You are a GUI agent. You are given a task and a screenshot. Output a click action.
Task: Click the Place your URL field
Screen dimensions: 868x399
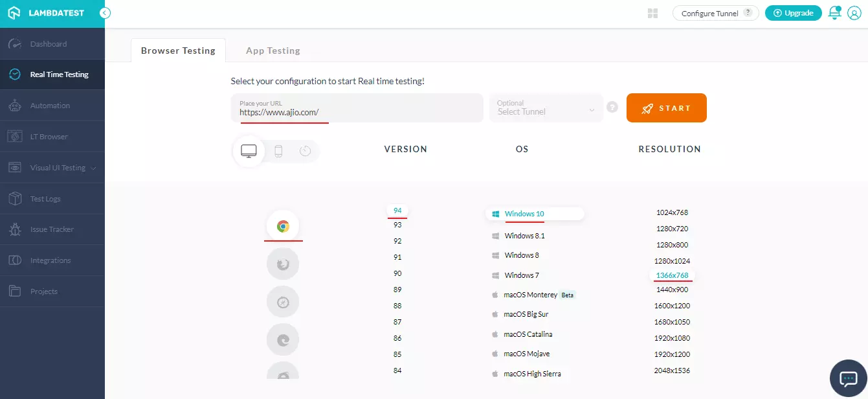coord(357,108)
